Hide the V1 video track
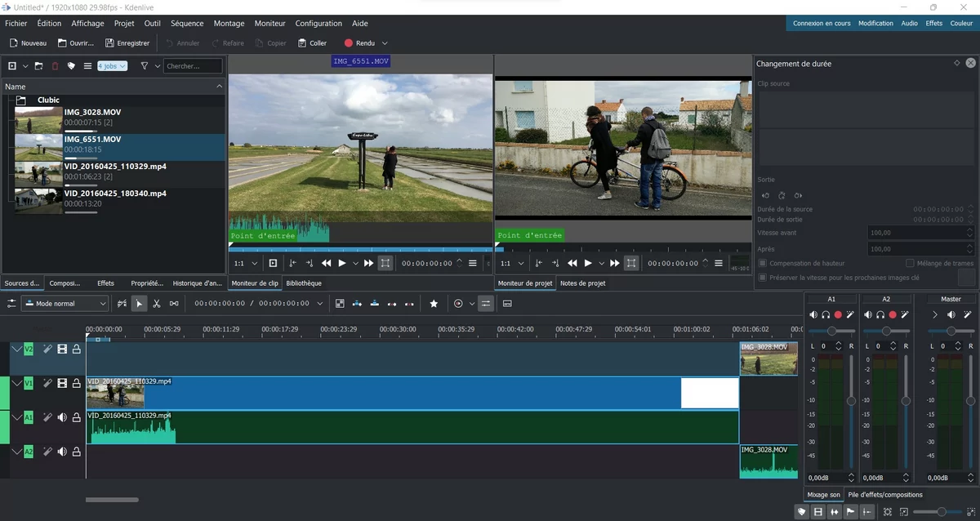 pos(62,383)
